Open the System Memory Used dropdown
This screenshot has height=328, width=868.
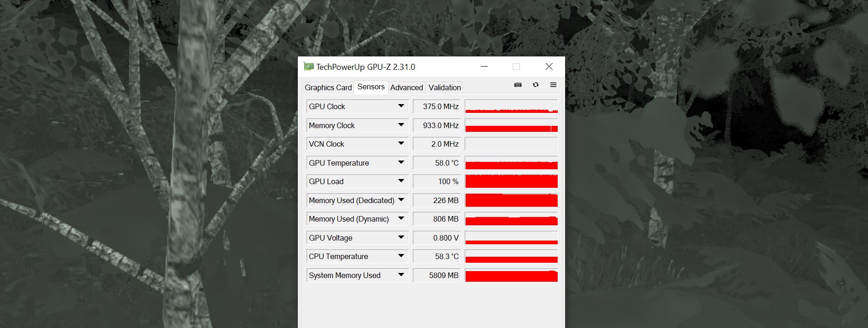coord(401,275)
